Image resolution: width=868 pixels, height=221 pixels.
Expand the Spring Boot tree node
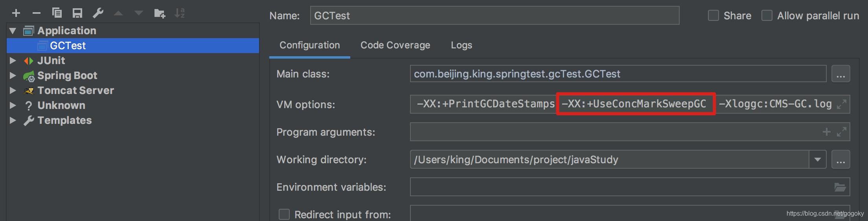click(x=13, y=76)
